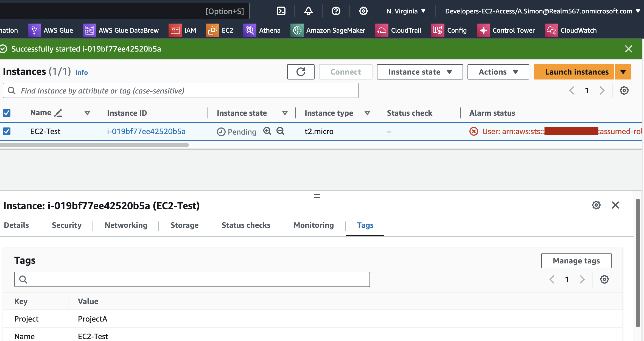The image size is (644, 341).
Task: Select the Security tab
Action: pos(66,225)
